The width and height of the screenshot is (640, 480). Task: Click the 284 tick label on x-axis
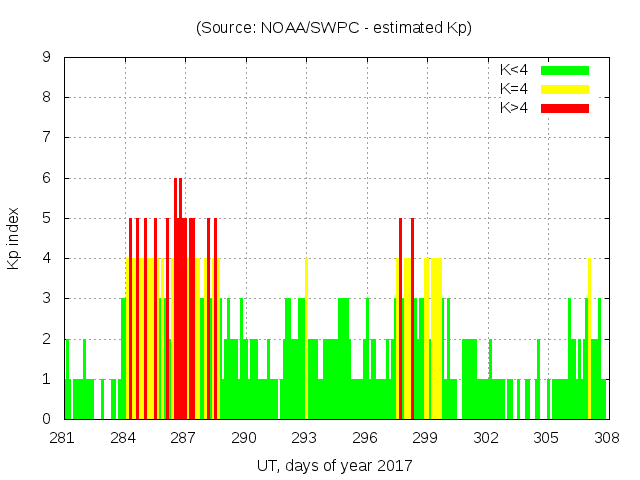124,438
